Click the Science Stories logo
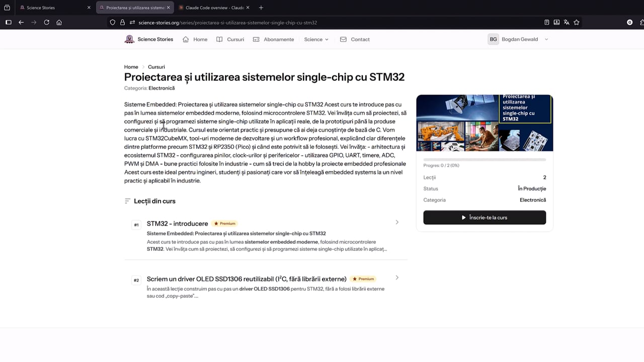The height and width of the screenshot is (362, 644). click(148, 39)
